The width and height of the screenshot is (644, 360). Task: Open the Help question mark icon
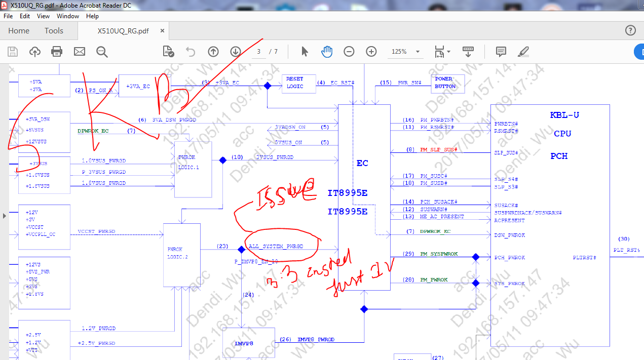pos(630,30)
